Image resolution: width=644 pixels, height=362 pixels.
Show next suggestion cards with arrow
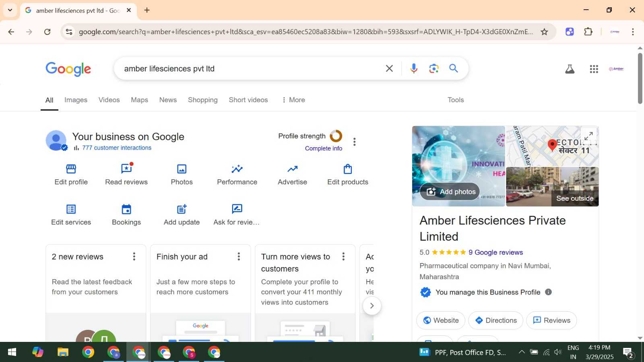pyautogui.click(x=372, y=306)
